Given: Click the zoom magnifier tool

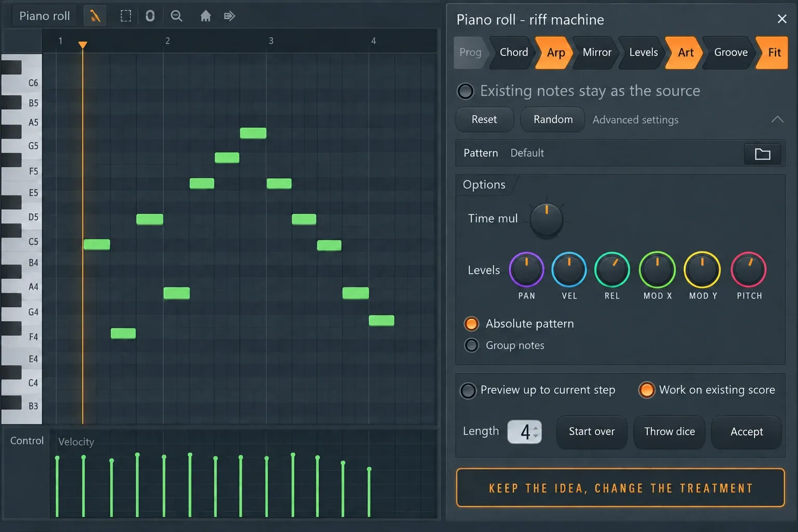Looking at the screenshot, I should point(177,16).
